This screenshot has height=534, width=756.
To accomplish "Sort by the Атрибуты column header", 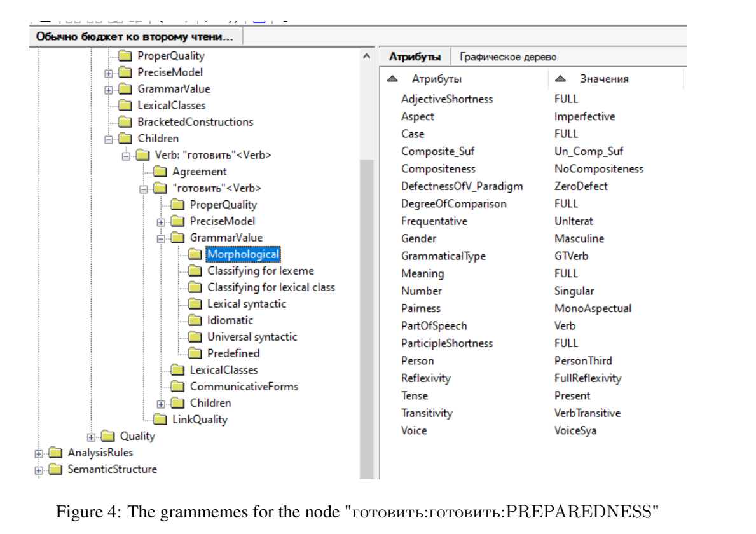I will click(x=464, y=79).
